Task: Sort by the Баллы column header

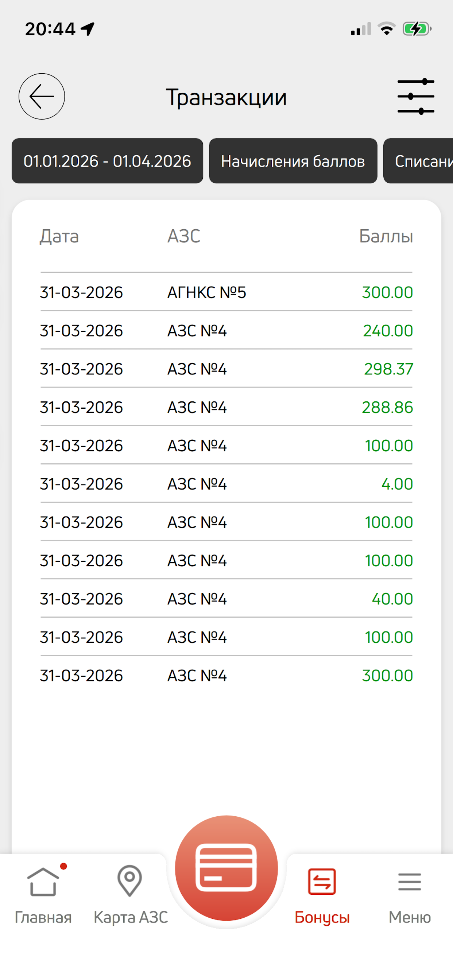Action: [386, 236]
